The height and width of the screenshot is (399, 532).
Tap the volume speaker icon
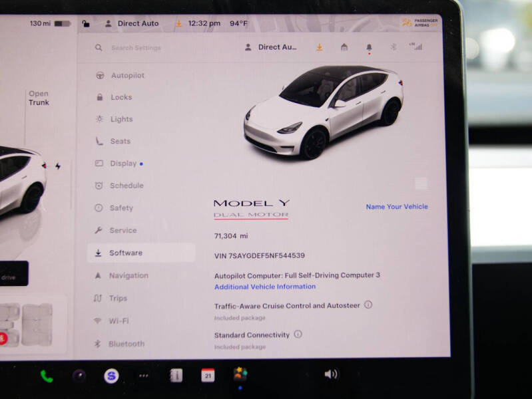click(331, 374)
